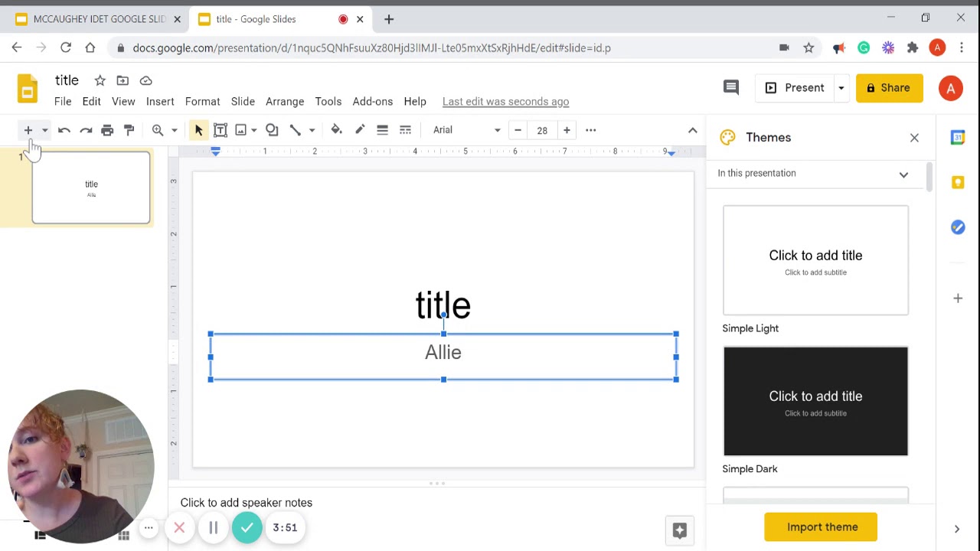The height and width of the screenshot is (551, 980).
Task: Click the Get add-ons plus in side panel
Action: click(958, 298)
